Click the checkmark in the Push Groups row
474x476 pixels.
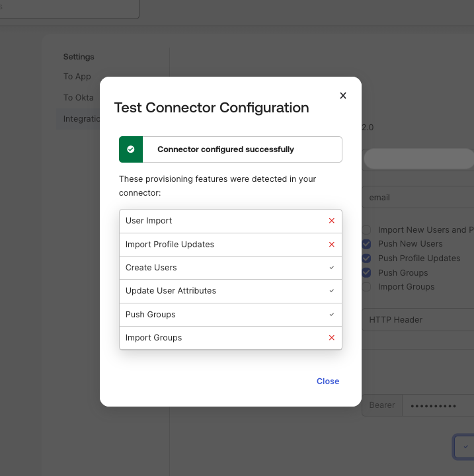click(332, 315)
